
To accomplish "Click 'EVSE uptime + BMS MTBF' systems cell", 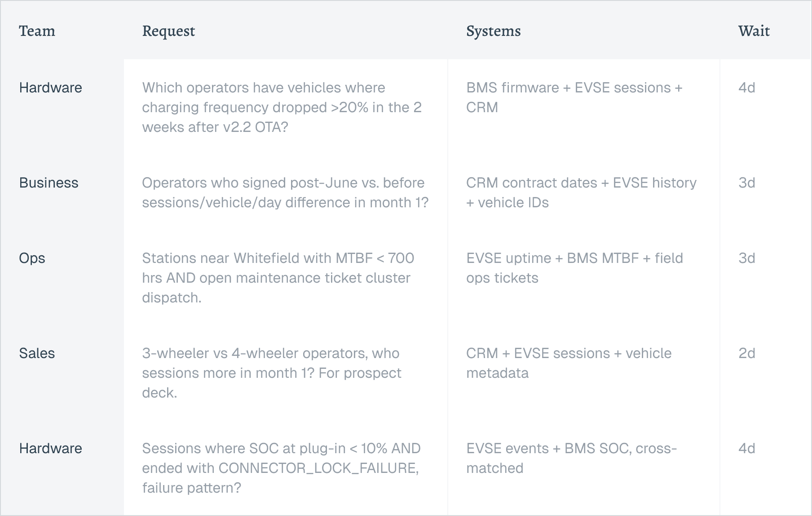I will (x=574, y=268).
